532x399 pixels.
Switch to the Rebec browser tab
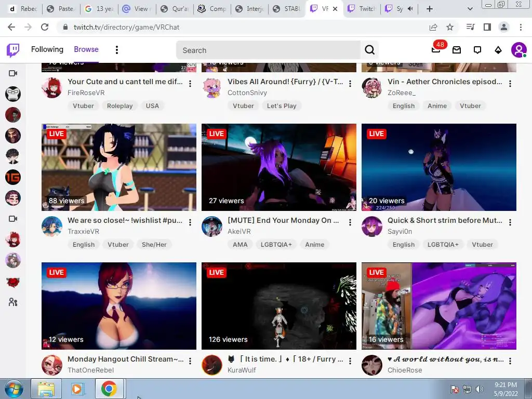23,9
